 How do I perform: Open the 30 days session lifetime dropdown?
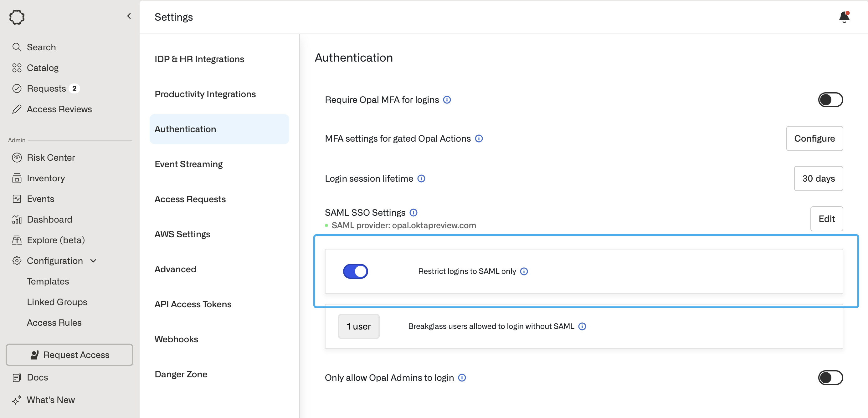(x=818, y=179)
